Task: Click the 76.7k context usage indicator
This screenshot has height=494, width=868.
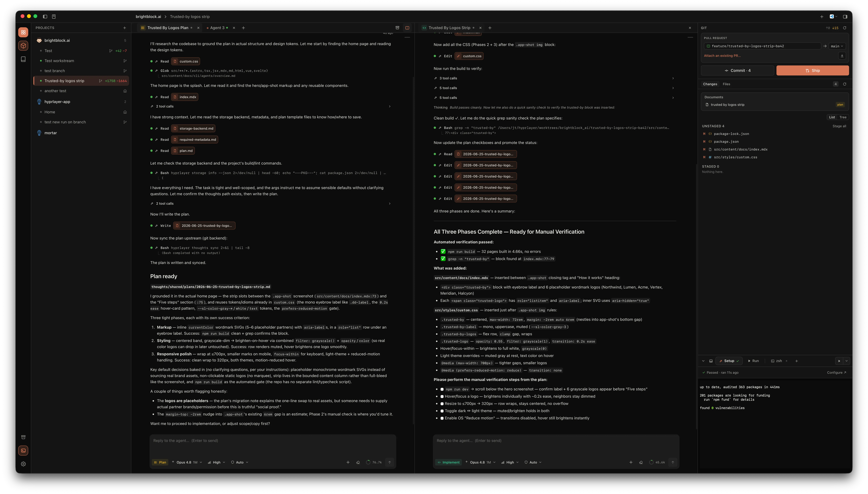Action: [374, 462]
